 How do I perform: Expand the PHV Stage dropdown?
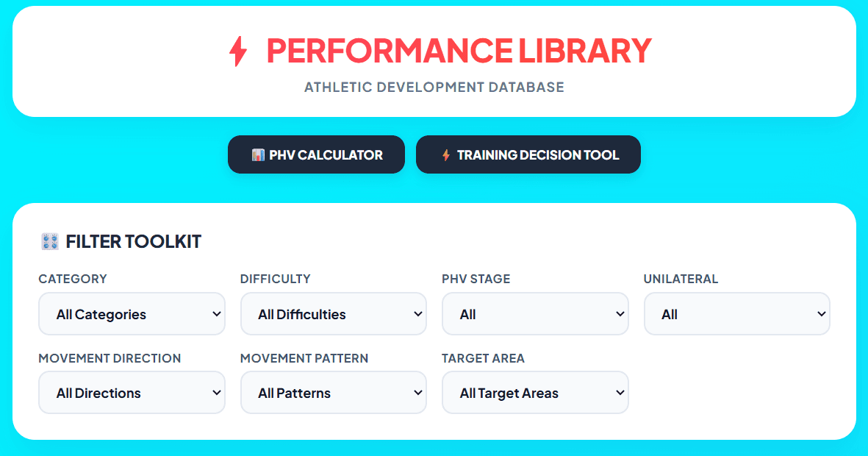tap(535, 314)
